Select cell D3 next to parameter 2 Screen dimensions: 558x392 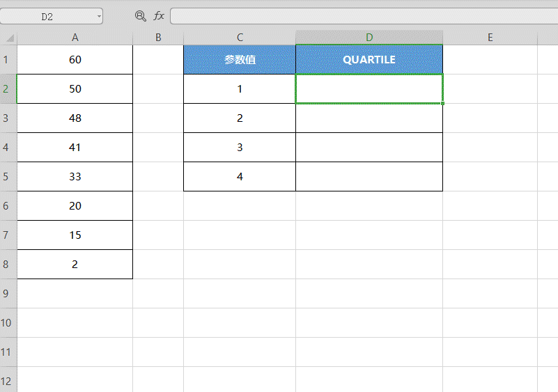pos(369,118)
